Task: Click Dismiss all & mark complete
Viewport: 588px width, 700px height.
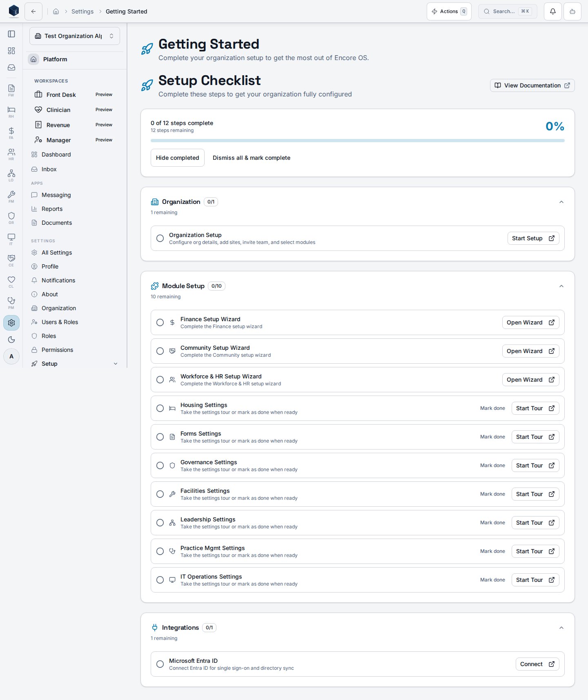Action: (x=252, y=158)
